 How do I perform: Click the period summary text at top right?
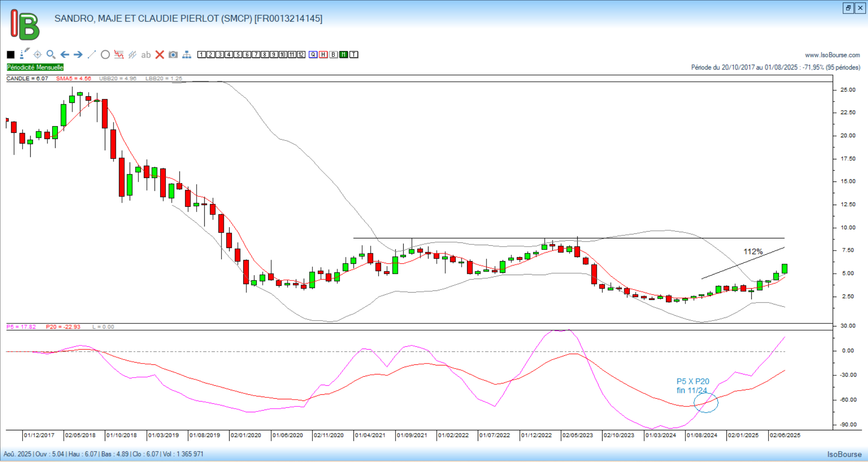pos(776,67)
